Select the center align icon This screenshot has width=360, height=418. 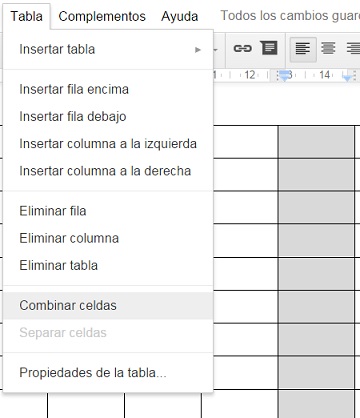(328, 49)
